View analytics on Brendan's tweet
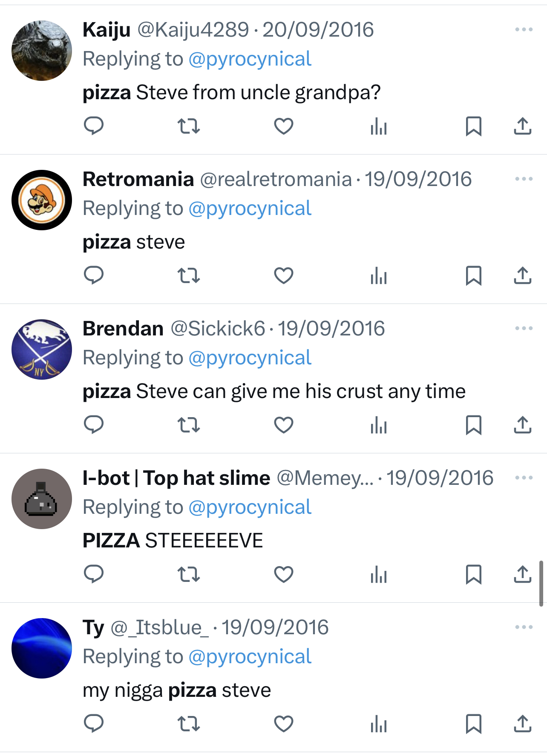 pyautogui.click(x=378, y=425)
